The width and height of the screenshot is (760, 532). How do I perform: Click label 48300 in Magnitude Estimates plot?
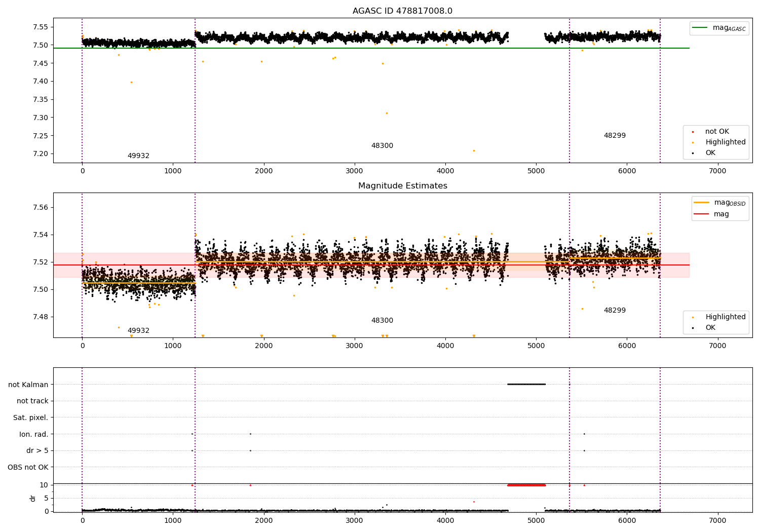(x=382, y=321)
